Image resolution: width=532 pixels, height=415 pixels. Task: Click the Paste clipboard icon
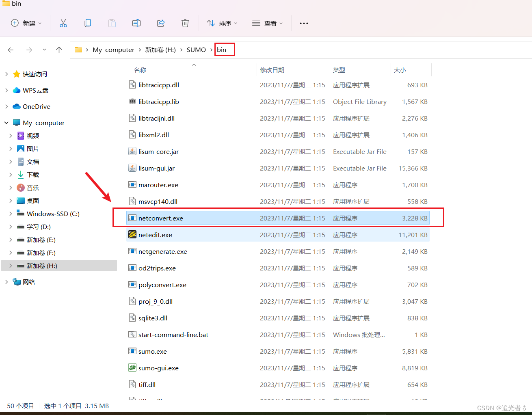tap(112, 23)
